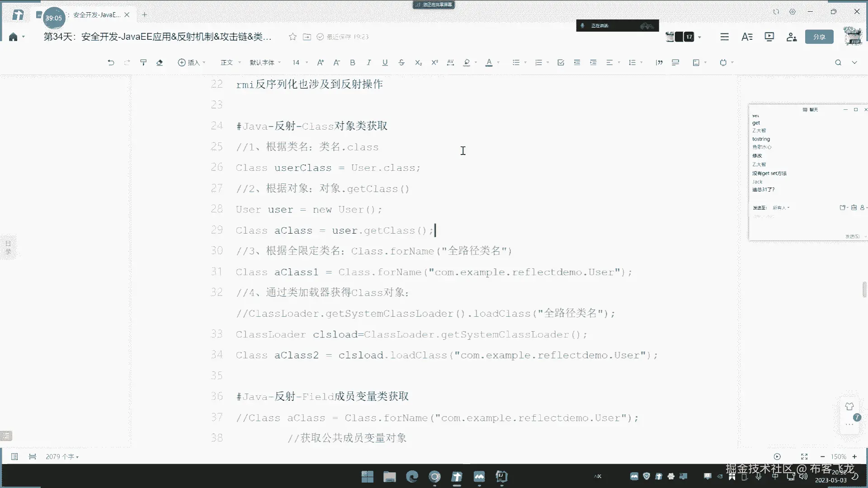Select the 安全开发-JavaE... document tab

[96, 15]
